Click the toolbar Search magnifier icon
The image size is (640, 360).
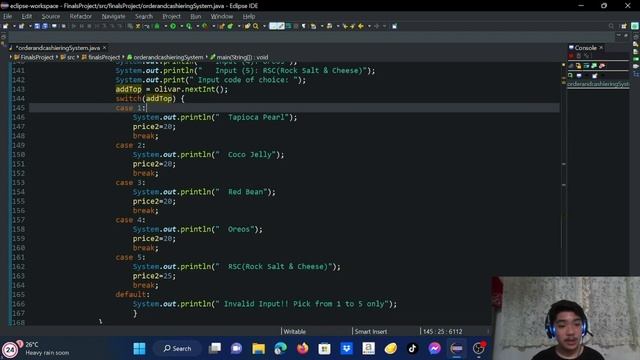click(x=256, y=26)
